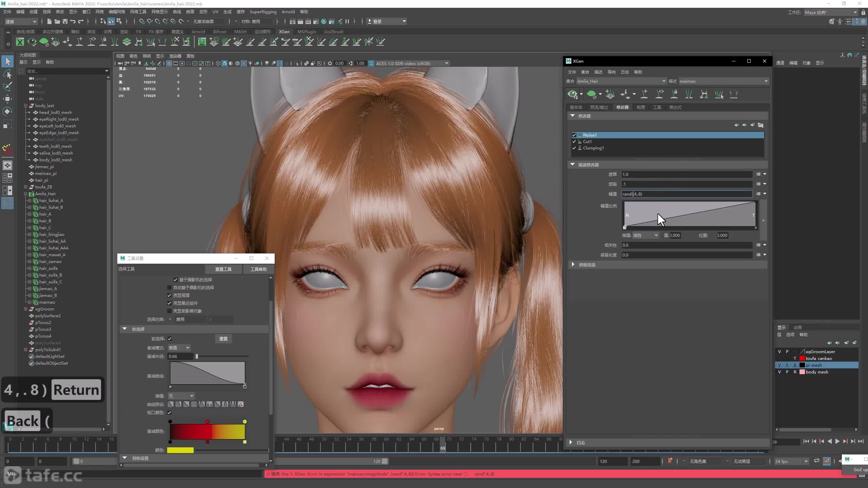Switch to the 梳理 tab in XGen
The image size is (868, 488).
(x=640, y=107)
